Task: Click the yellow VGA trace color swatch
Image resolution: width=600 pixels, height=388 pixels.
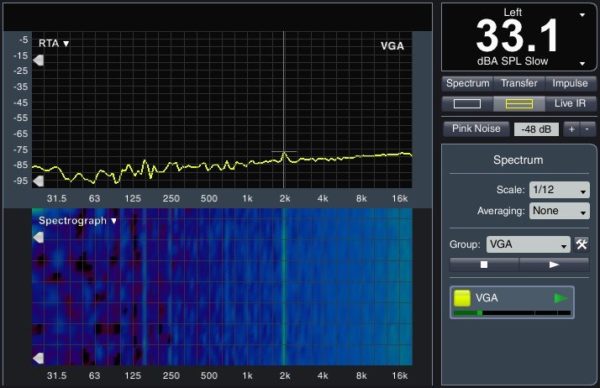Action: click(x=462, y=298)
